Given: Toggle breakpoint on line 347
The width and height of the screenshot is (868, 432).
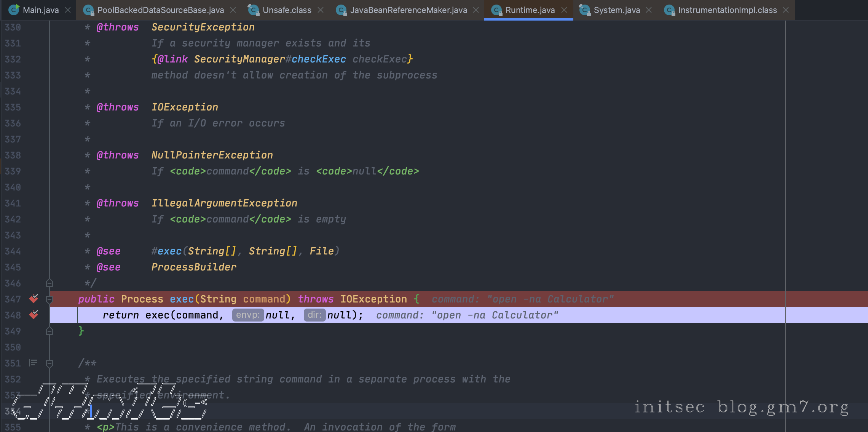Looking at the screenshot, I should (x=34, y=299).
